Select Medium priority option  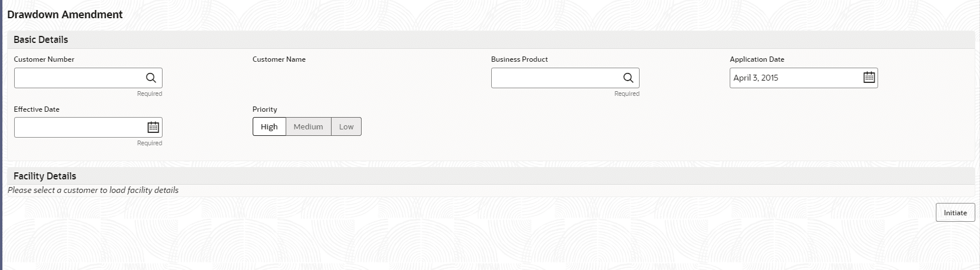308,126
